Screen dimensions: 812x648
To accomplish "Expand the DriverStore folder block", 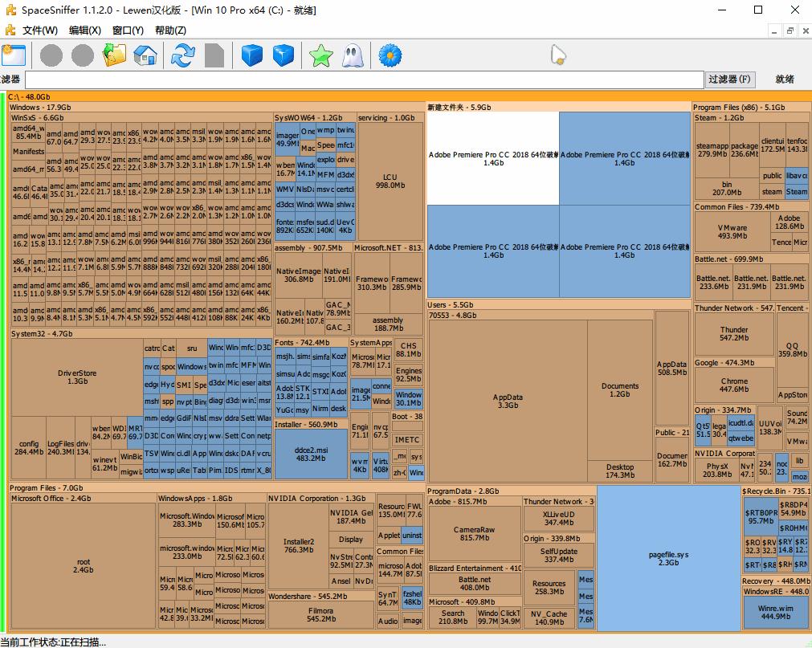I will (x=77, y=377).
